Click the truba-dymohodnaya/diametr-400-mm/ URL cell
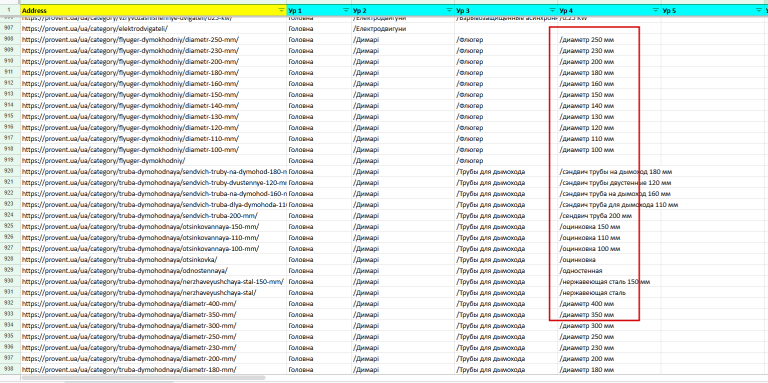768x383 pixels. (153, 304)
